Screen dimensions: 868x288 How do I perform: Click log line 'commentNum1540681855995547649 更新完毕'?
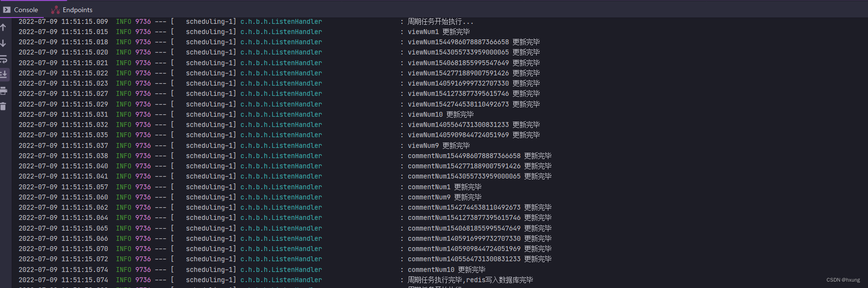[x=480, y=228]
